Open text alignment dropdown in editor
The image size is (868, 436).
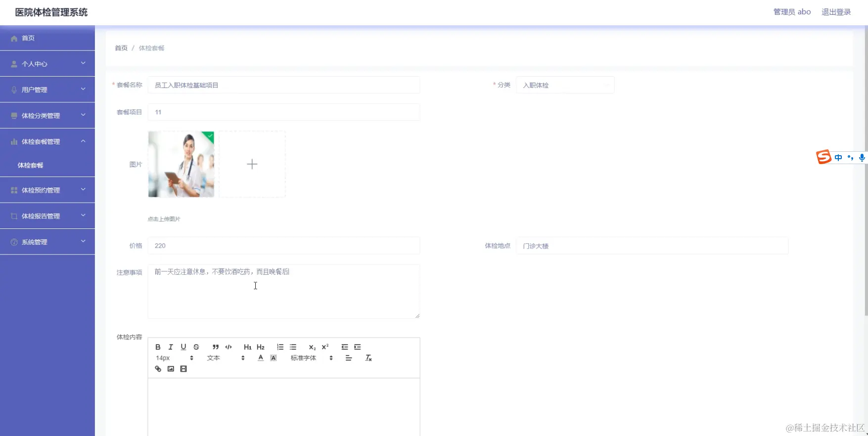(349, 358)
